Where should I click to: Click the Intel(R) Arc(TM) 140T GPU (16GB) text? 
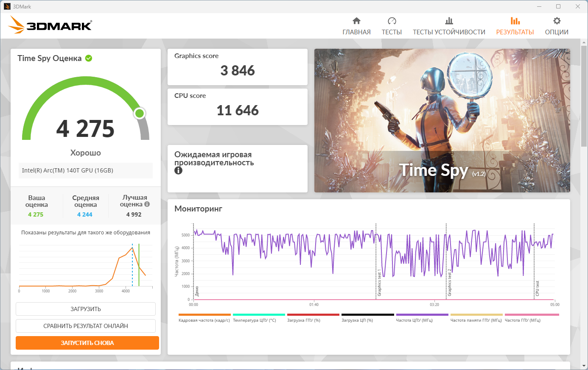pyautogui.click(x=67, y=170)
